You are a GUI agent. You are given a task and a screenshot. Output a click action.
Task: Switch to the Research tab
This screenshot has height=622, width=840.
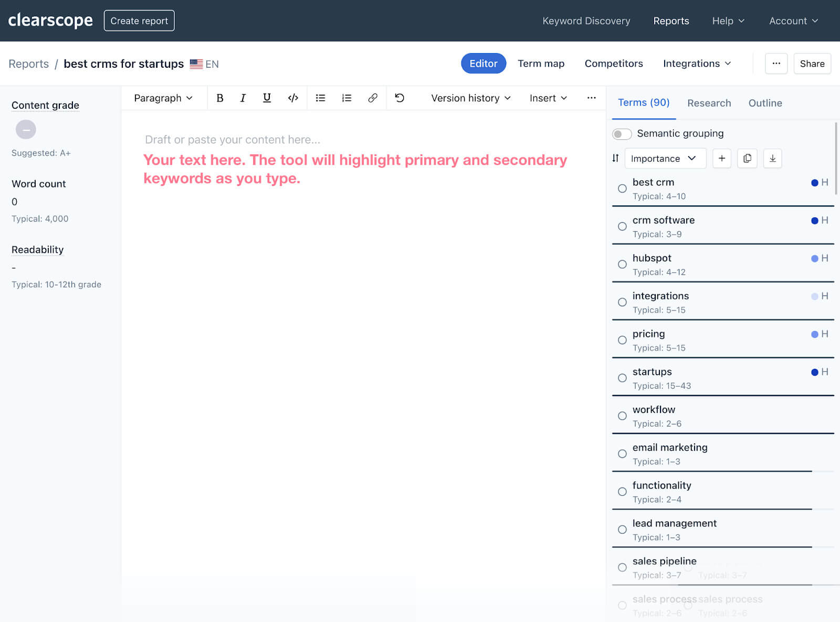click(x=709, y=103)
